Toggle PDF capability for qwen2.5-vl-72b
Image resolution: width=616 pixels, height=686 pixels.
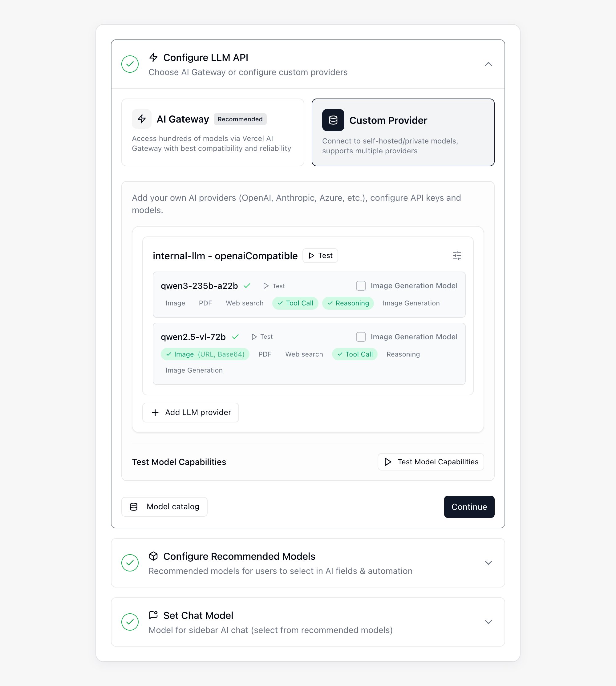tap(265, 354)
